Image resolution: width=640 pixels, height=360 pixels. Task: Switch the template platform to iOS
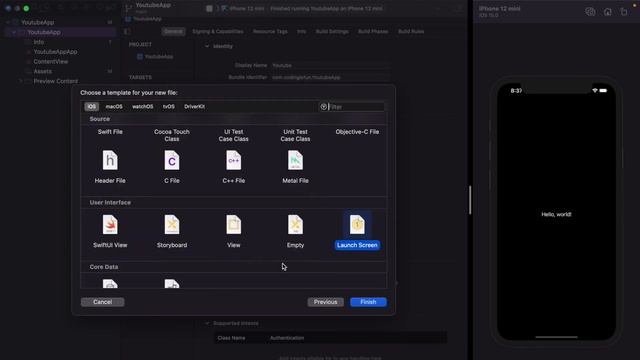[x=92, y=107]
